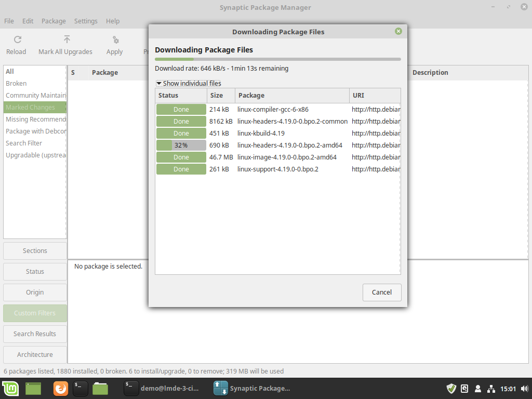Select the Missing Recommends filter
The height and width of the screenshot is (399, 532).
tap(35, 119)
